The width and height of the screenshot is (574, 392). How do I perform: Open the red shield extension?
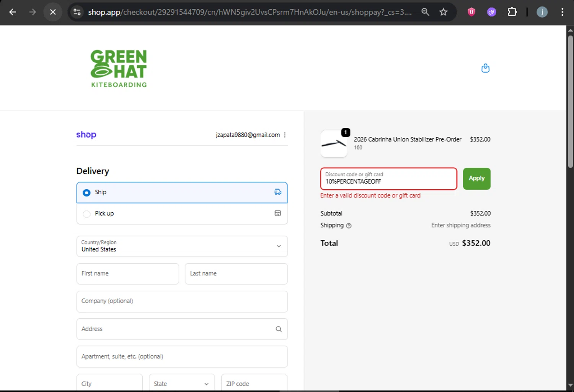(x=471, y=12)
